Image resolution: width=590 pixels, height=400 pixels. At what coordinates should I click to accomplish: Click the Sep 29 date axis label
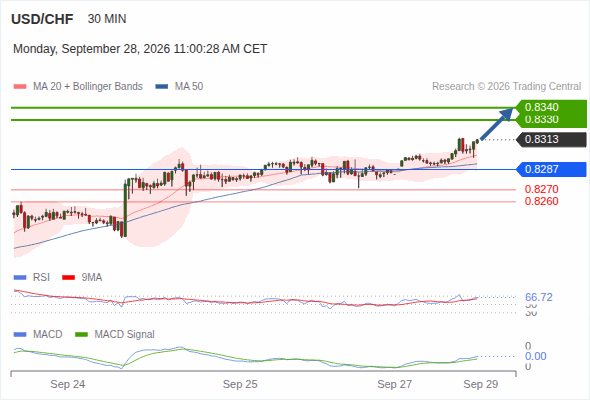click(481, 384)
